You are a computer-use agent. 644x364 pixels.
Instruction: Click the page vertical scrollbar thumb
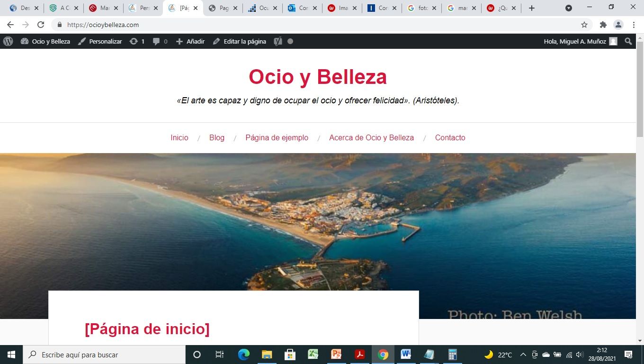click(640, 90)
